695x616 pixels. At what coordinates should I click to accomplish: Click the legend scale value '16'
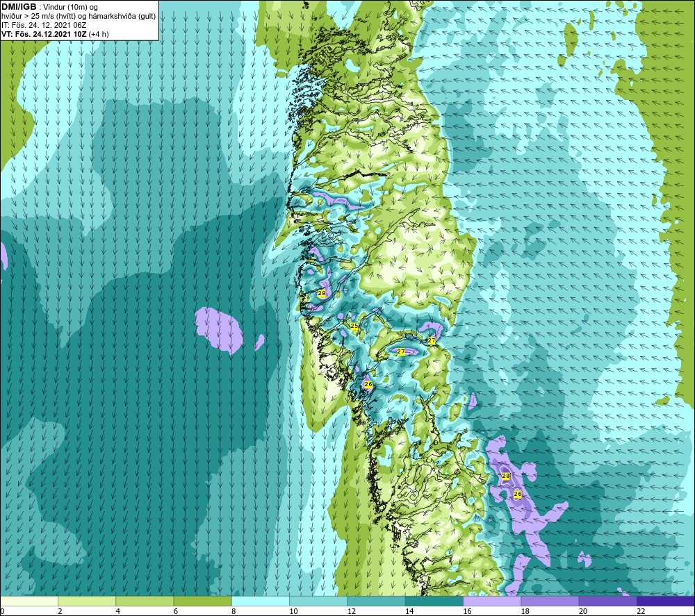[467, 611]
